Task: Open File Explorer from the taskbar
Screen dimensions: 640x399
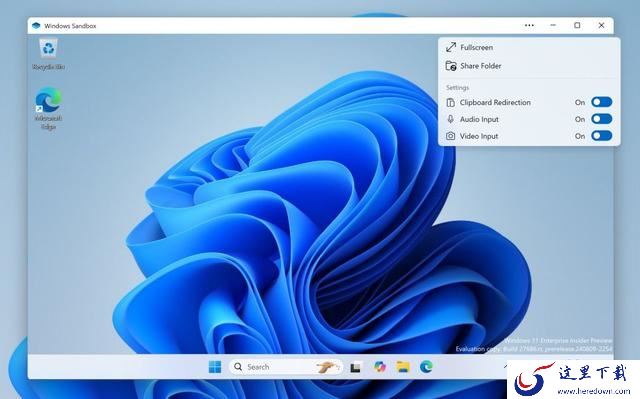Action: click(403, 367)
